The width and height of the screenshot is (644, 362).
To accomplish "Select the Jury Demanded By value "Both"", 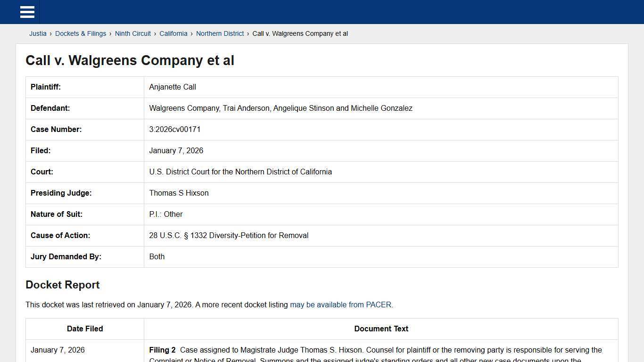I will point(157,256).
